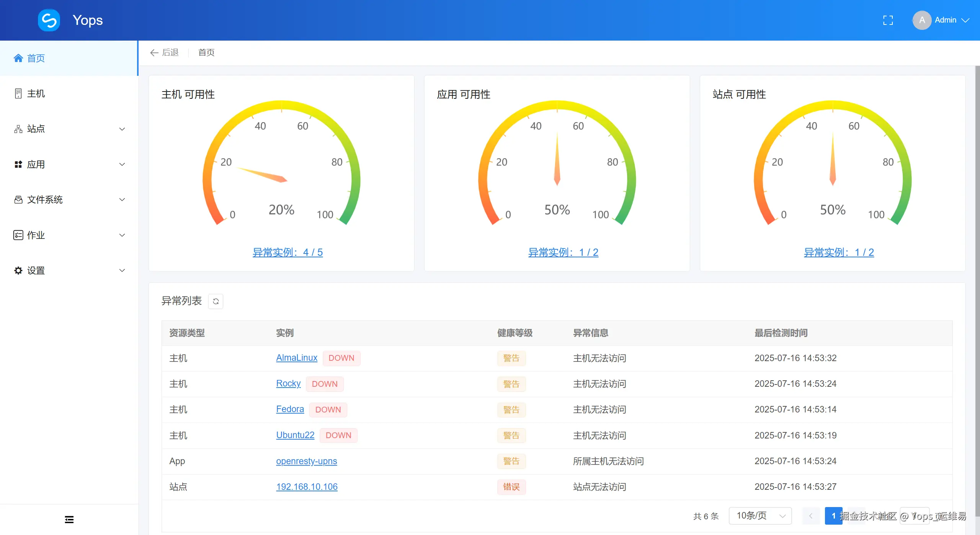The height and width of the screenshot is (535, 980).
Task: Toggle fullscreen mode icon
Action: tap(888, 20)
